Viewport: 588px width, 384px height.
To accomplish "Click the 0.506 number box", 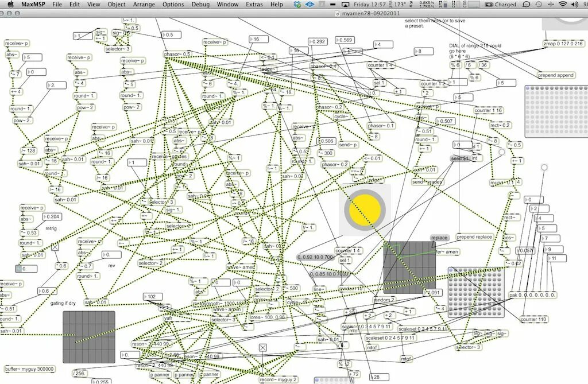I will [x=326, y=141].
